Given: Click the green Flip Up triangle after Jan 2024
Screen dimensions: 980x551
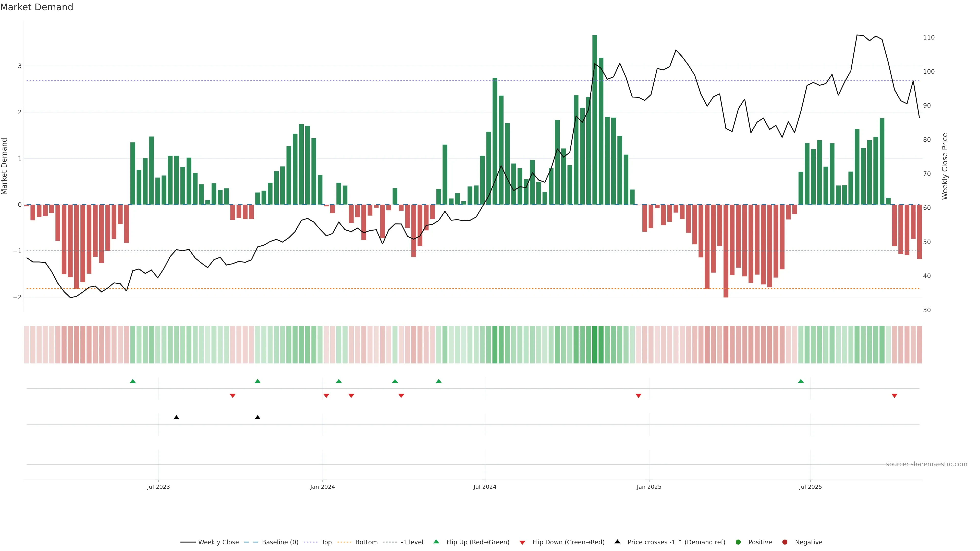Looking at the screenshot, I should click(x=339, y=381).
